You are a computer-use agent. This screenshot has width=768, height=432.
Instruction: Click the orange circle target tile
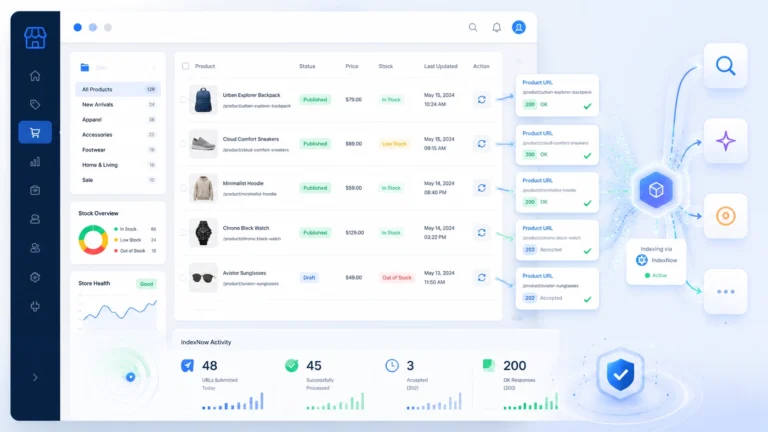[x=725, y=216]
